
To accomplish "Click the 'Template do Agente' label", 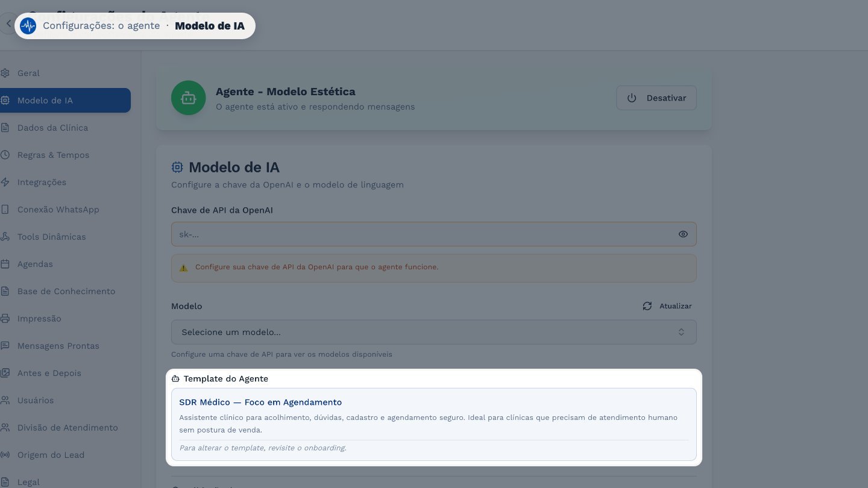I will click(x=225, y=379).
